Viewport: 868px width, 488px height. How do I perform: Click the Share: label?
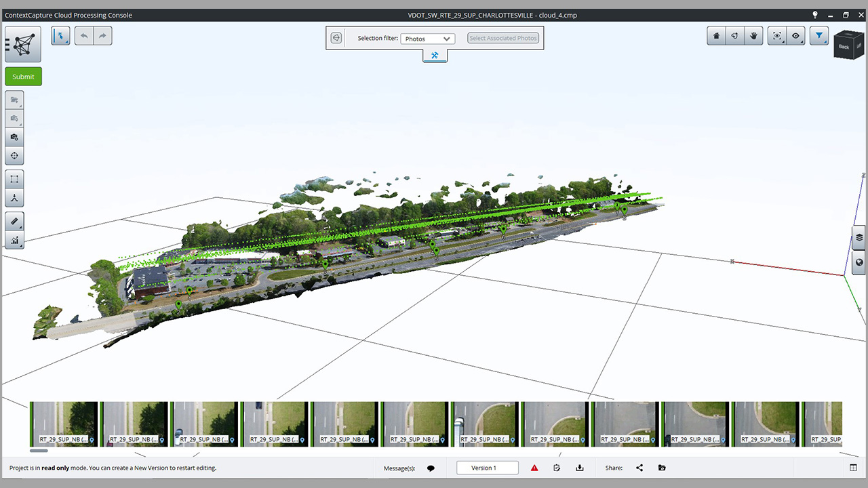tap(614, 468)
